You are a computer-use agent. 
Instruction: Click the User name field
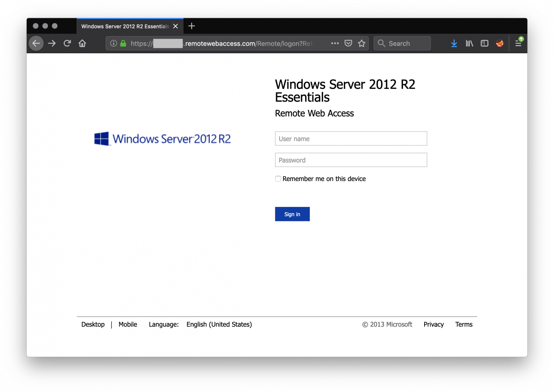(x=351, y=139)
